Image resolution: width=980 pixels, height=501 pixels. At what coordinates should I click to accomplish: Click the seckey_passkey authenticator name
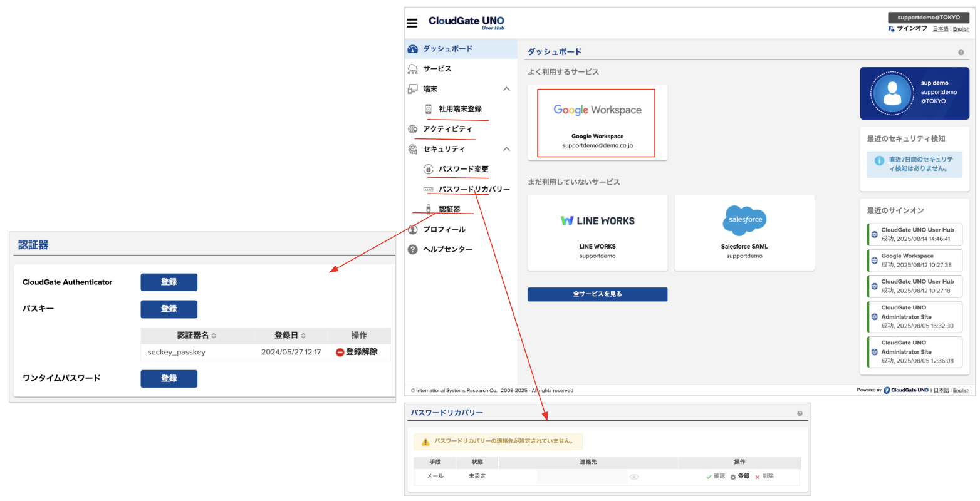tap(176, 353)
